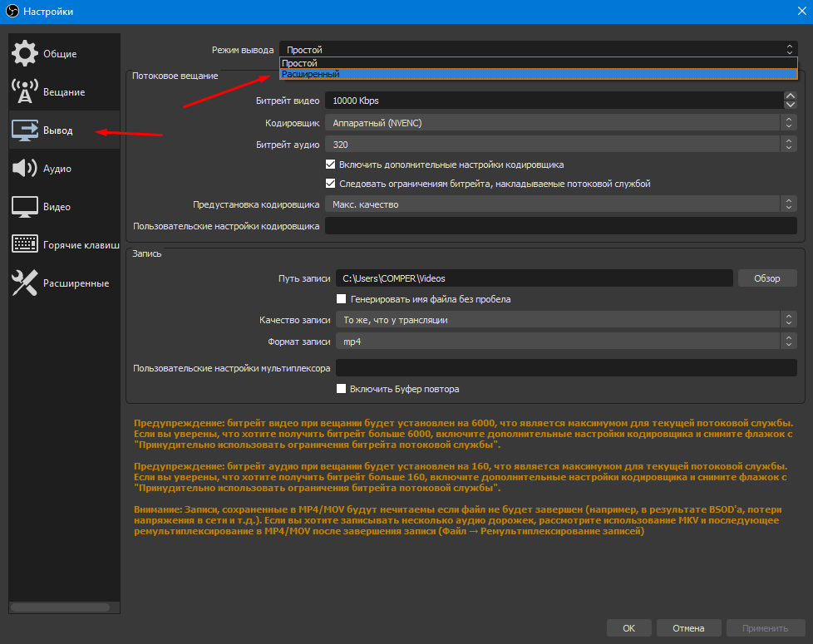Open the Битрейт аудио dropdown
This screenshot has height=644, width=813.
(560, 145)
